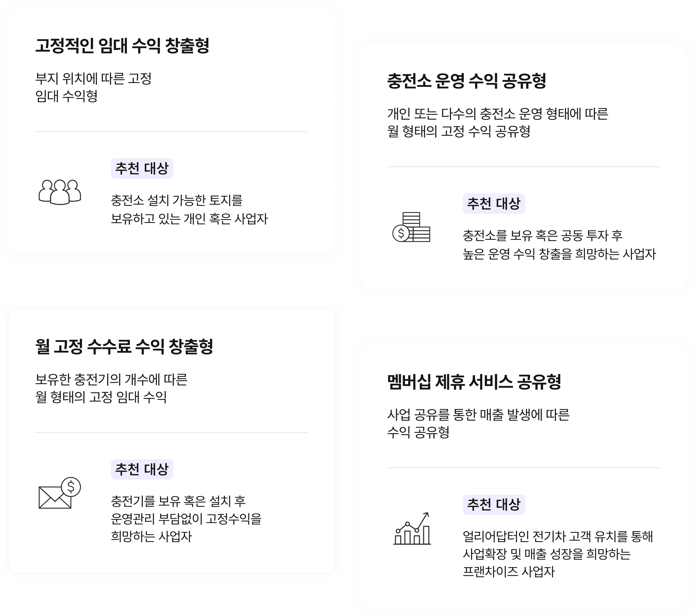Select the 추천 대상 badge in 고정적인 임대 수익 card
Screen dimensions: 695x616
click(x=142, y=168)
